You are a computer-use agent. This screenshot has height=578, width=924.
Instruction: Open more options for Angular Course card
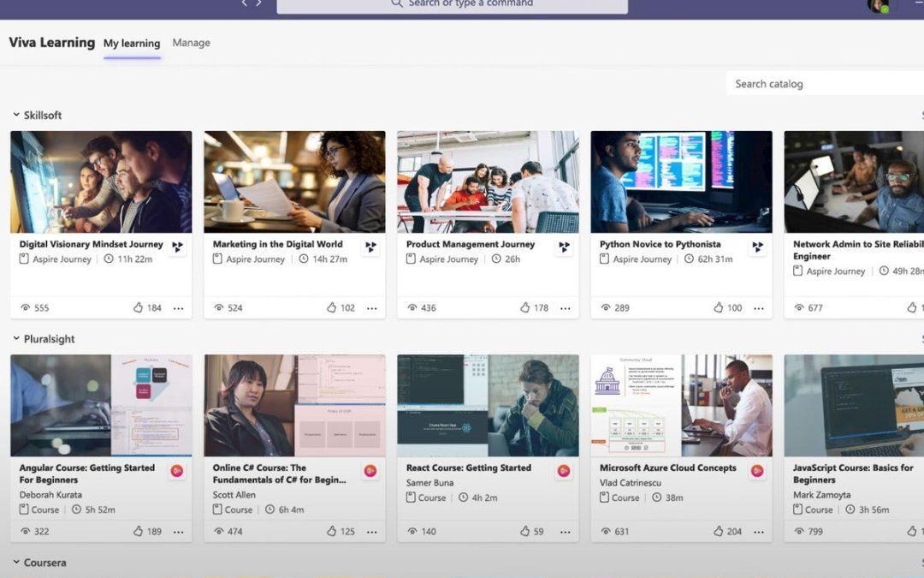(x=179, y=532)
